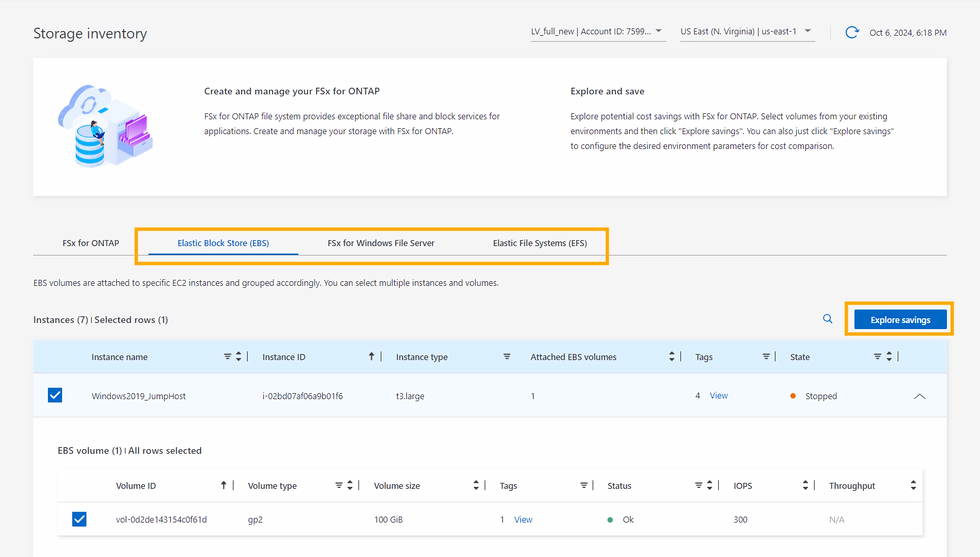Uncheck the Windows2019_JumpHost instance row
The width and height of the screenshot is (980, 557).
click(x=55, y=395)
